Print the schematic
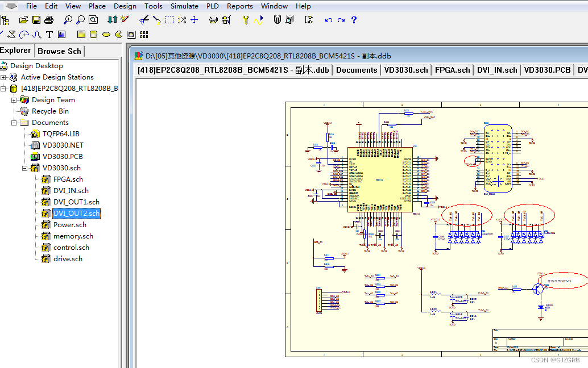The image size is (588, 368). [49, 19]
